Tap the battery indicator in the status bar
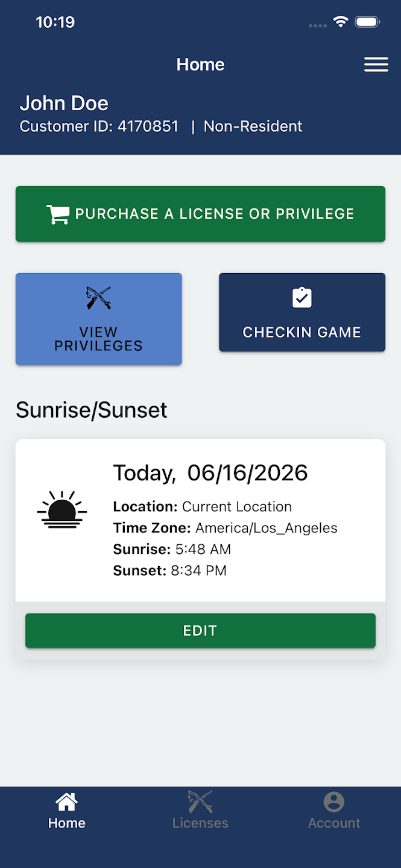 [x=367, y=22]
